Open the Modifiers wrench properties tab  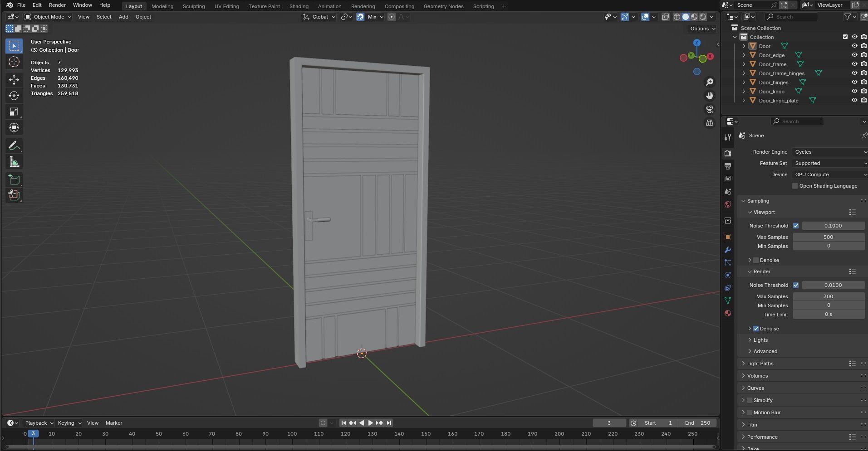(728, 250)
